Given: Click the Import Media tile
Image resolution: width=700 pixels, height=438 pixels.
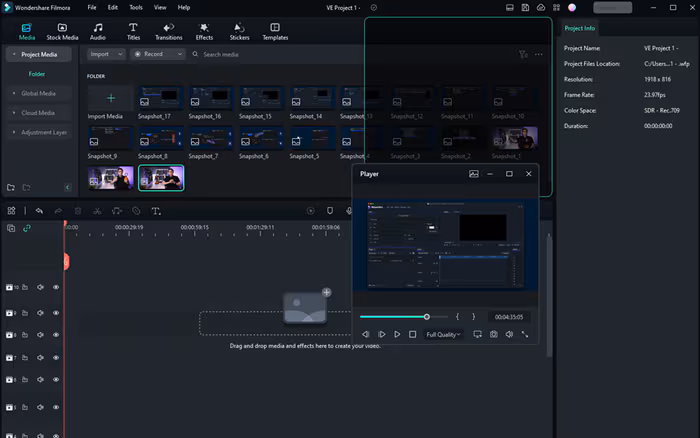Looking at the screenshot, I should tap(110, 99).
